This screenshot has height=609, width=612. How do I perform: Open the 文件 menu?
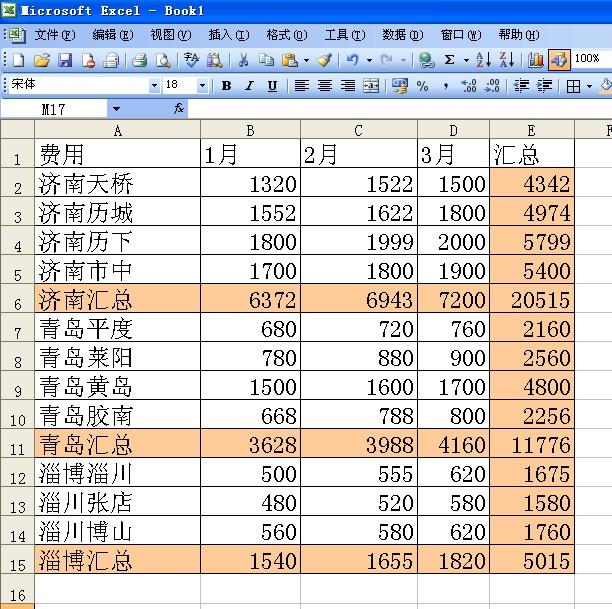pyautogui.click(x=55, y=35)
